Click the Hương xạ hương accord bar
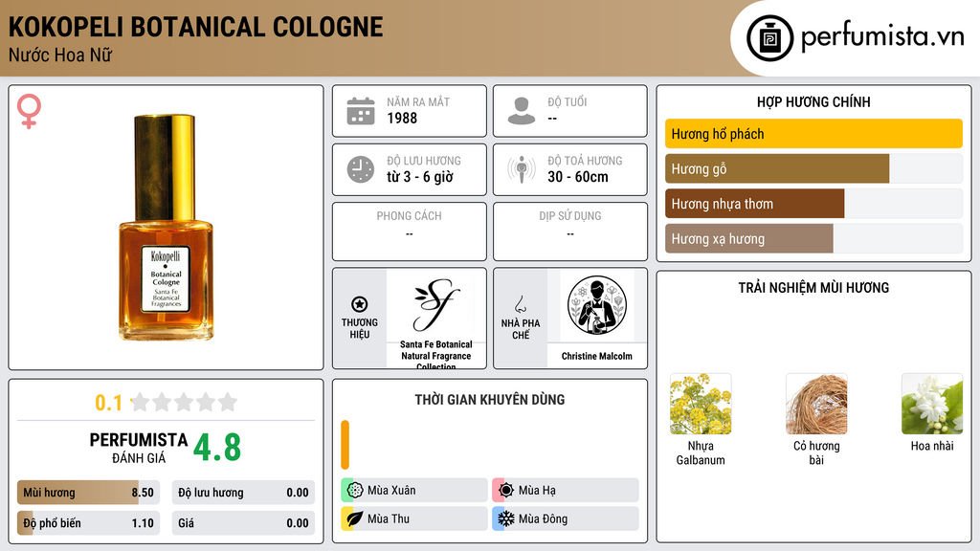980x551 pixels. tap(813, 238)
